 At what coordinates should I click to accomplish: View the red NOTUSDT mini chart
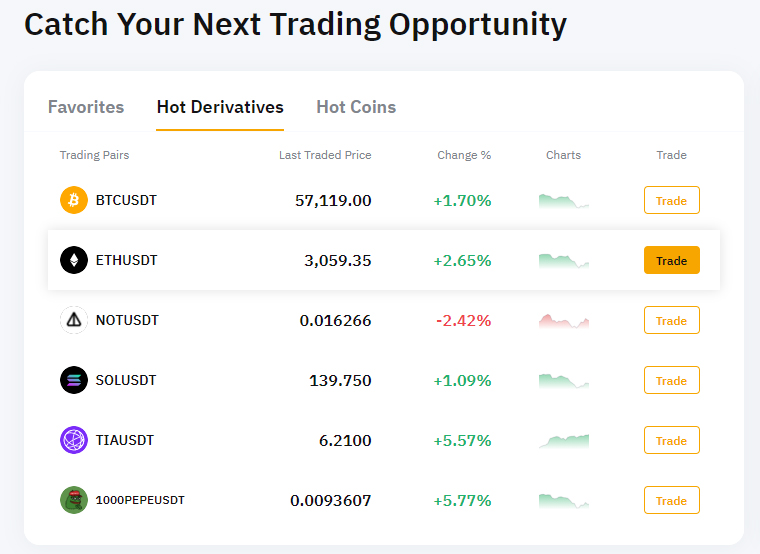click(x=563, y=321)
